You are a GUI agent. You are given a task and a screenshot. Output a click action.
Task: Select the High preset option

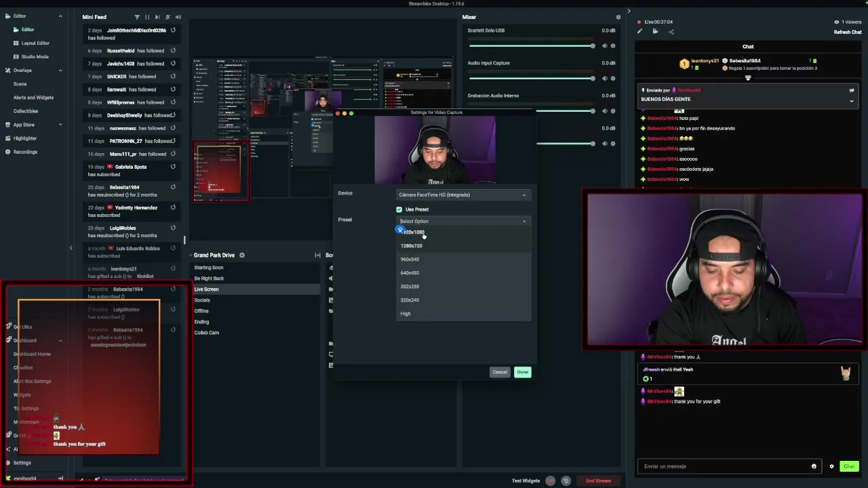pos(463,314)
